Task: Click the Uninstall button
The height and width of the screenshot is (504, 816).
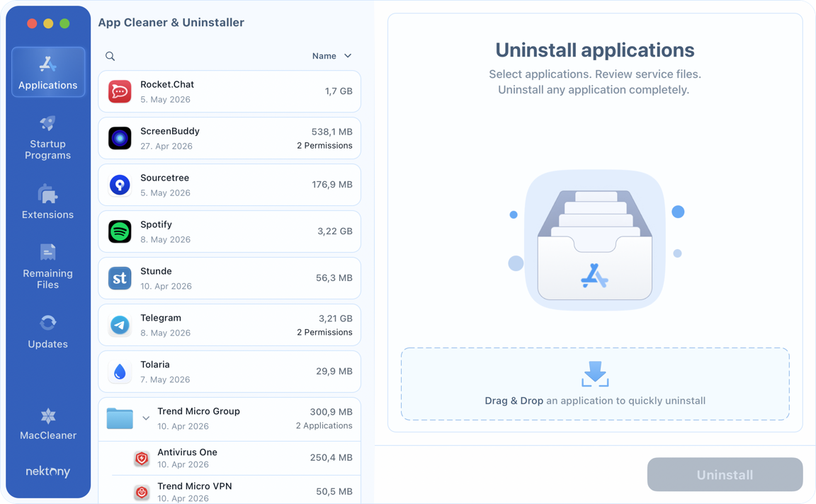Action: (725, 474)
